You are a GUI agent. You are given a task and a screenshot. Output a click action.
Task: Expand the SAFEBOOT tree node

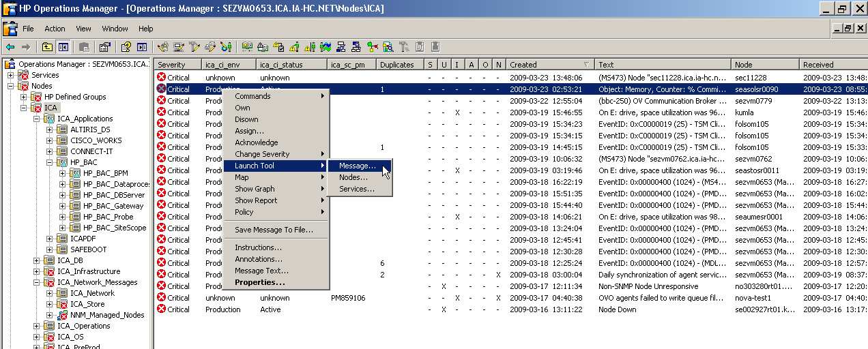pyautogui.click(x=50, y=249)
